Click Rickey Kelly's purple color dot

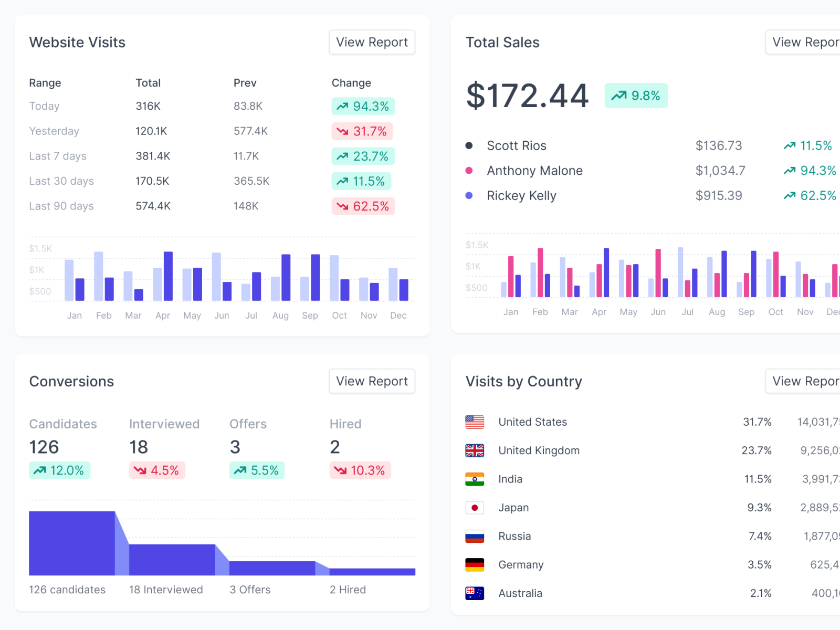point(470,195)
